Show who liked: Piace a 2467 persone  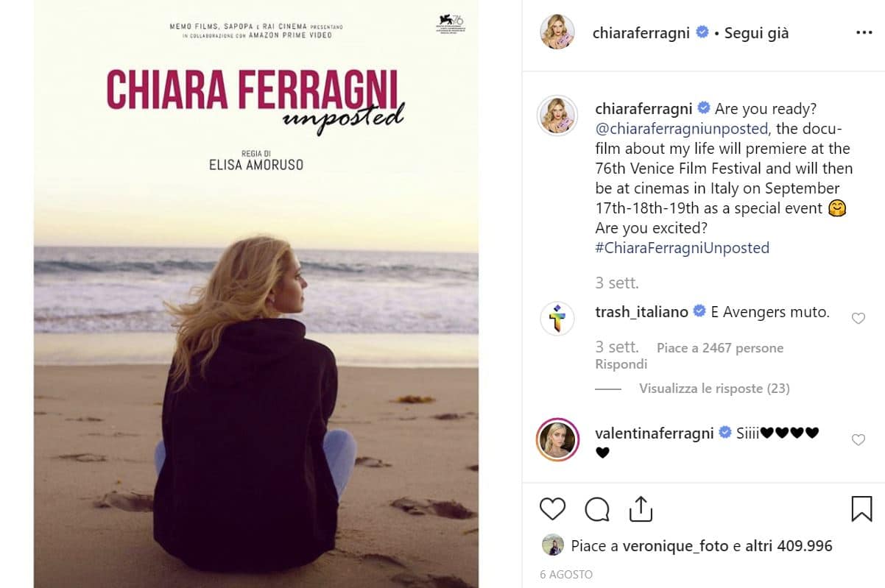coord(720,347)
